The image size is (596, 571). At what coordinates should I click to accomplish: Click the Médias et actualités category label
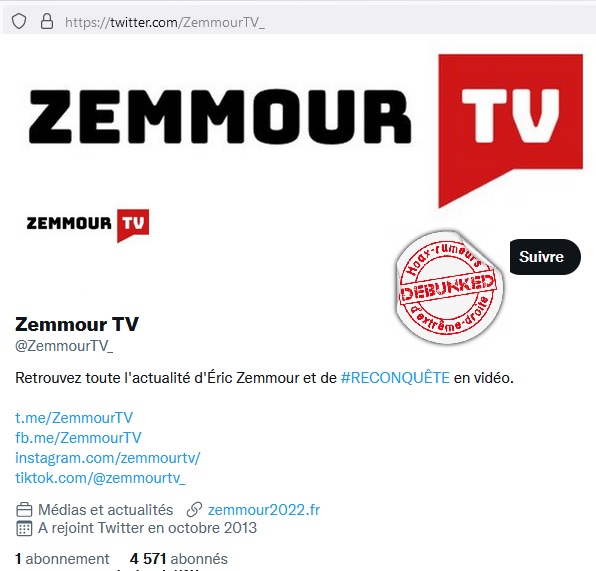tap(106, 510)
